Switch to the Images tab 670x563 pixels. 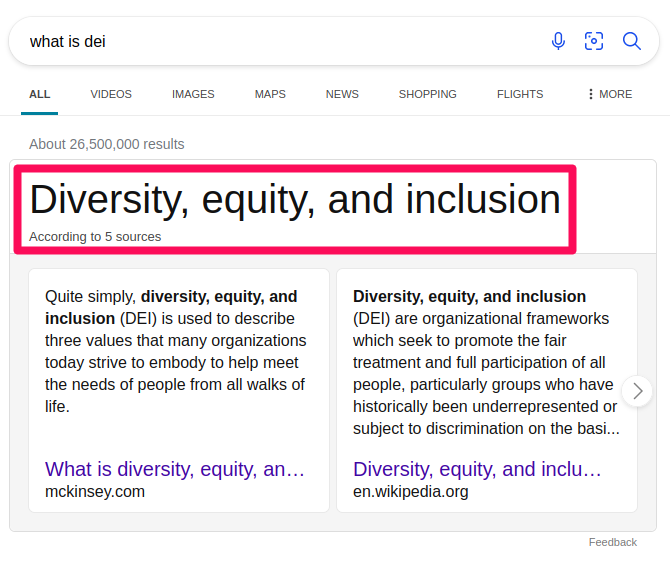click(x=193, y=94)
